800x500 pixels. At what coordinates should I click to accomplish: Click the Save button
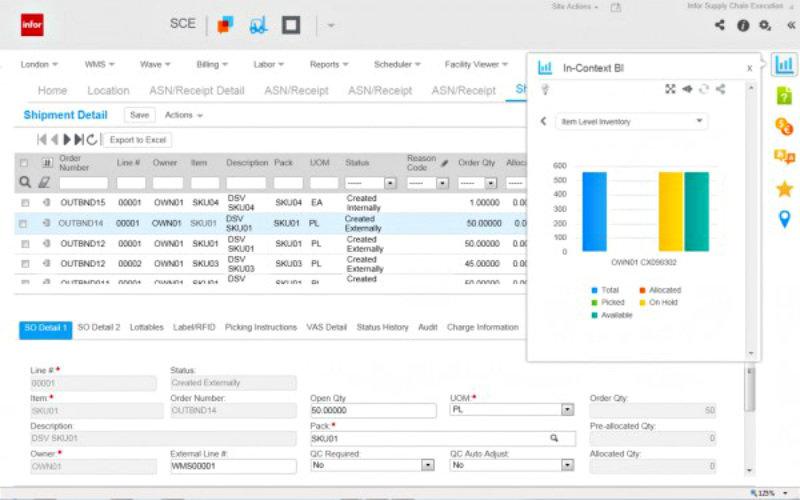point(140,115)
